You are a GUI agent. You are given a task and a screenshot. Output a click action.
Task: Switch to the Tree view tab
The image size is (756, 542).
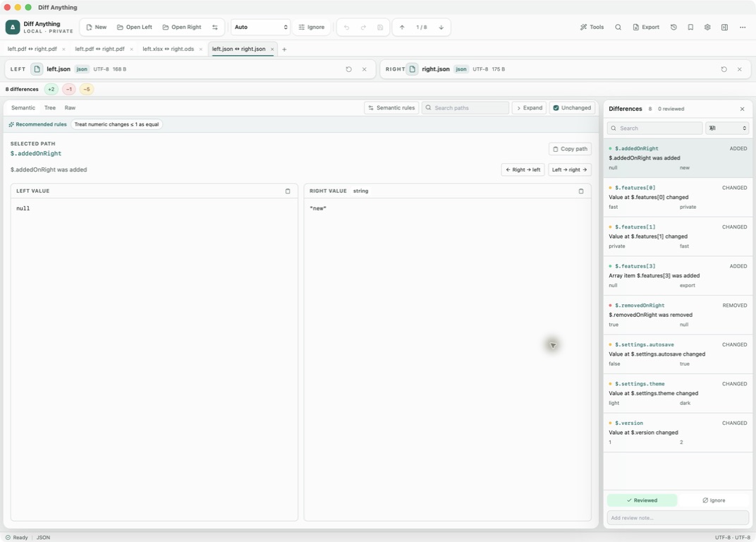pyautogui.click(x=49, y=108)
